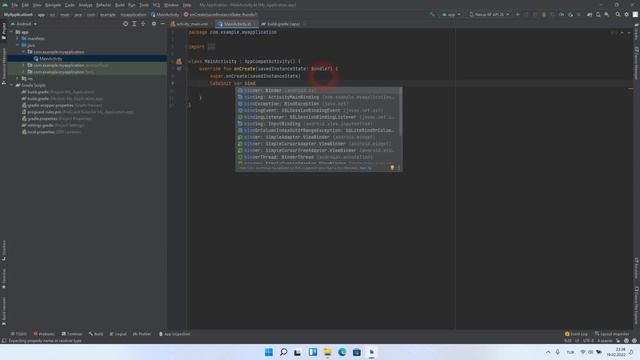Image resolution: width=640 pixels, height=360 pixels.
Task: Open the Tools menu
Action: (144, 5)
